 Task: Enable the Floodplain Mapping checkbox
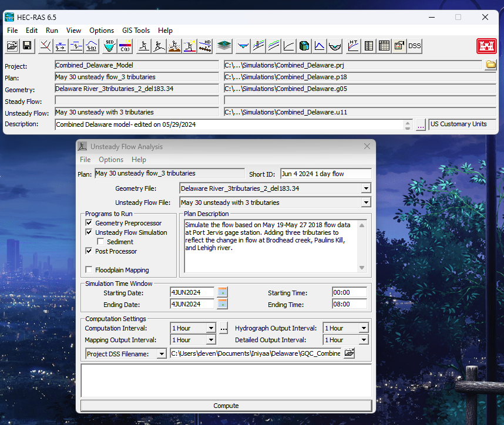point(89,269)
